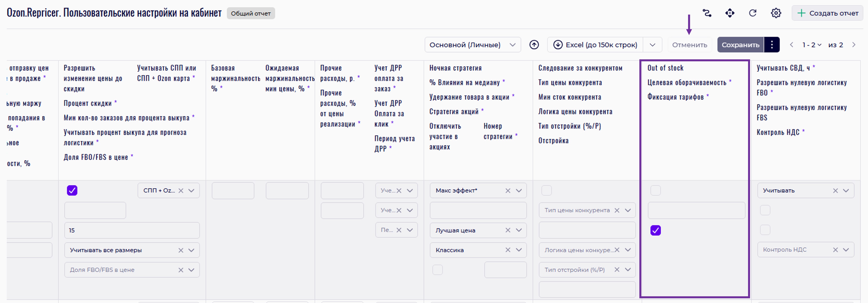Click the refresh report icon
Viewport: 868px width, 303px height.
[752, 13]
